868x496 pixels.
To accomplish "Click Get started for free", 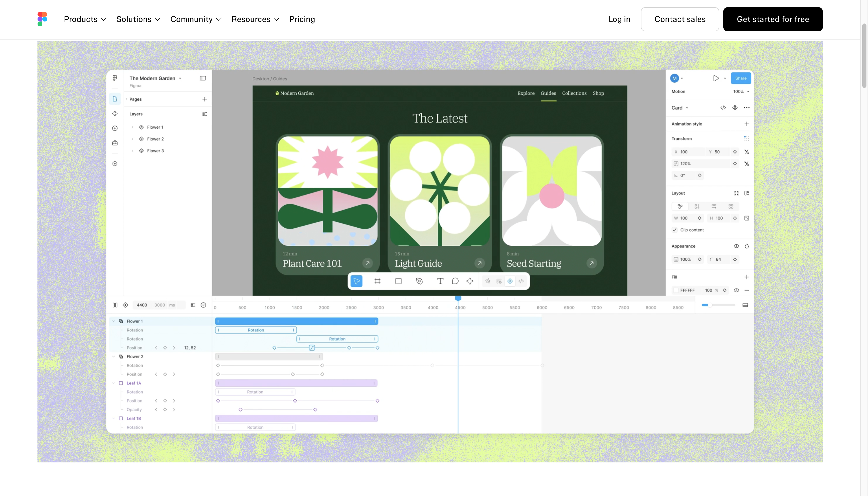I will coord(773,19).
